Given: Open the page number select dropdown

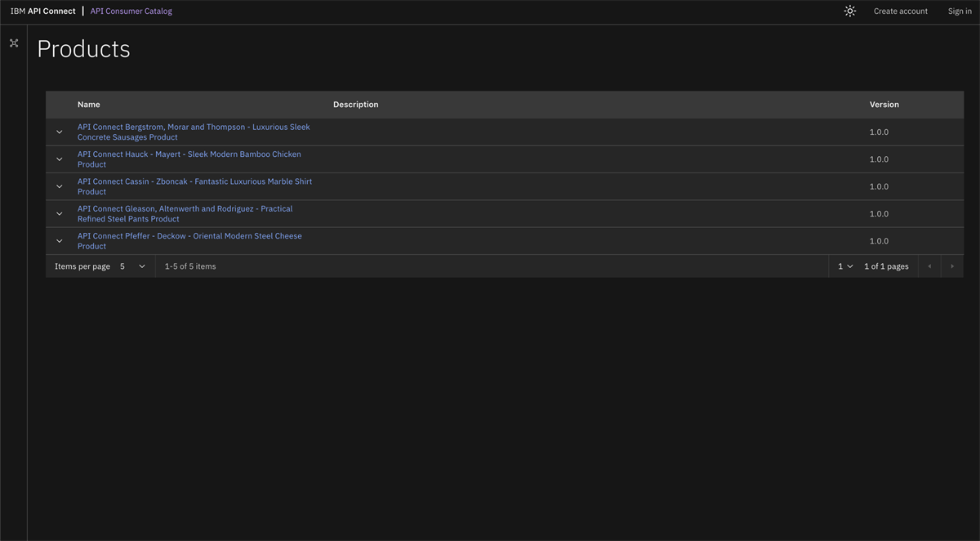Looking at the screenshot, I should (845, 266).
